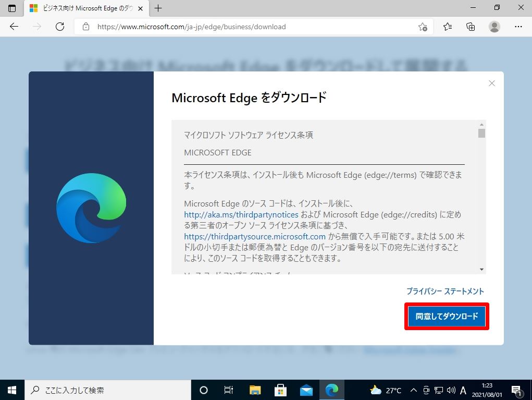
Task: Toggle the vertical tabs pane
Action: 12,8
